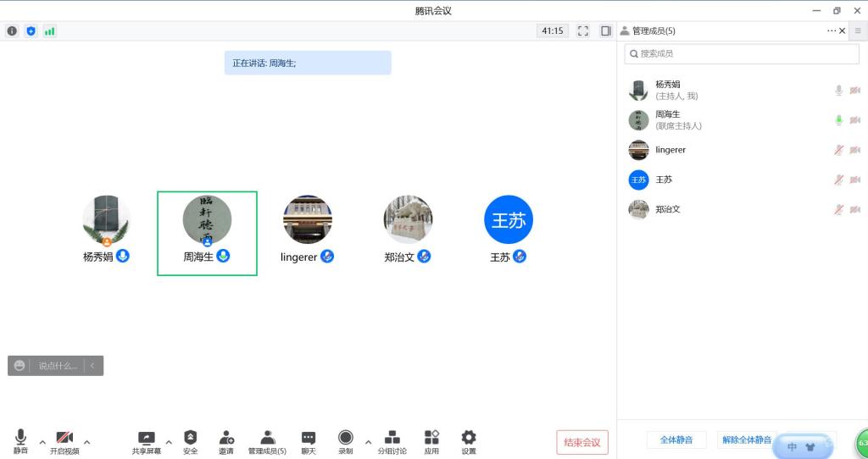The width and height of the screenshot is (868, 459).
Task: Start recording with the 录制 icon
Action: [346, 438]
